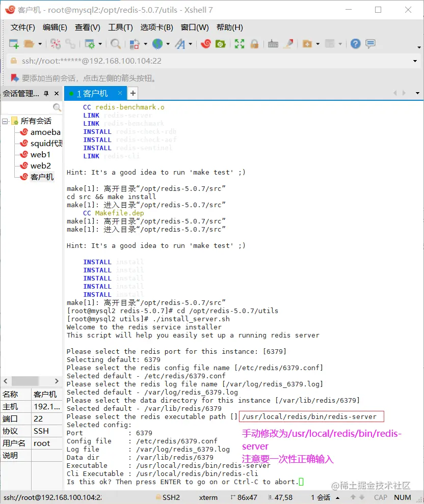
Task: Open the 编辑(E) menu
Action: point(55,27)
